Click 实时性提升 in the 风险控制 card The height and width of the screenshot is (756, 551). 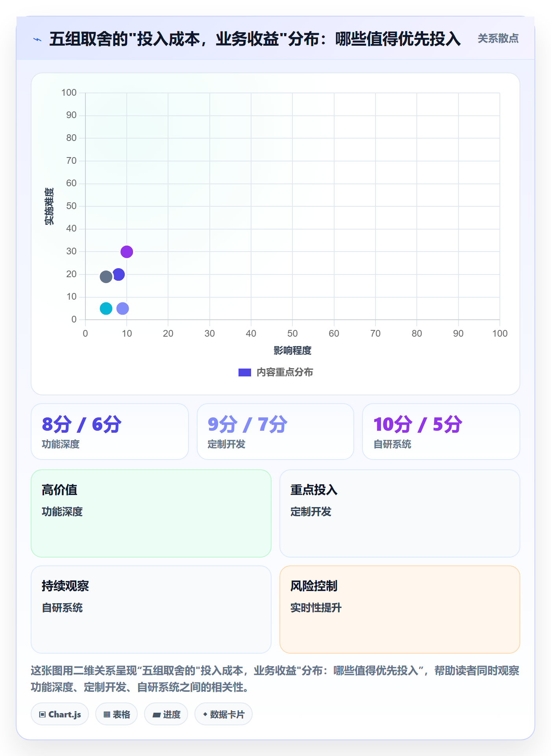(x=316, y=608)
